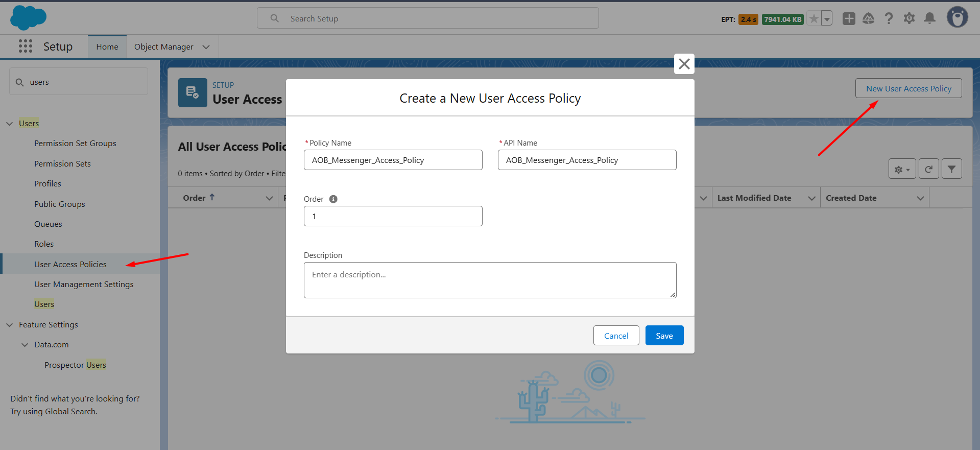Cancel the new policy dialog
Image resolution: width=980 pixels, height=450 pixels.
(616, 336)
